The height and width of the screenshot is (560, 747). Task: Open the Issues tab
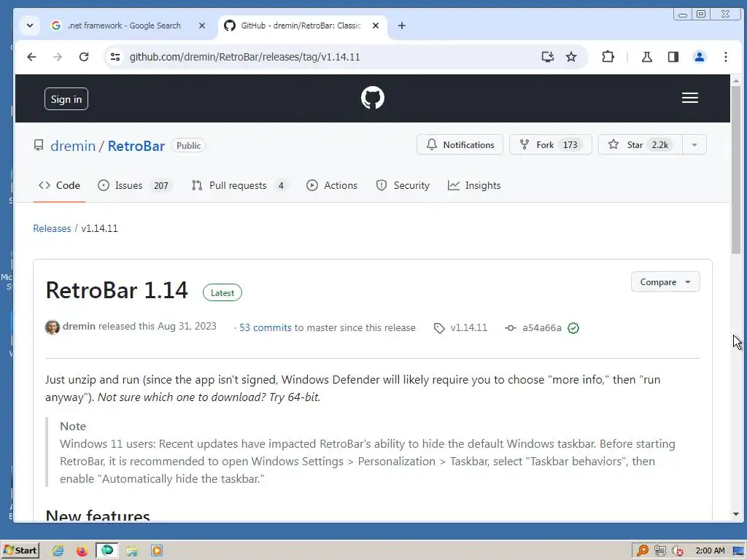tap(135, 186)
